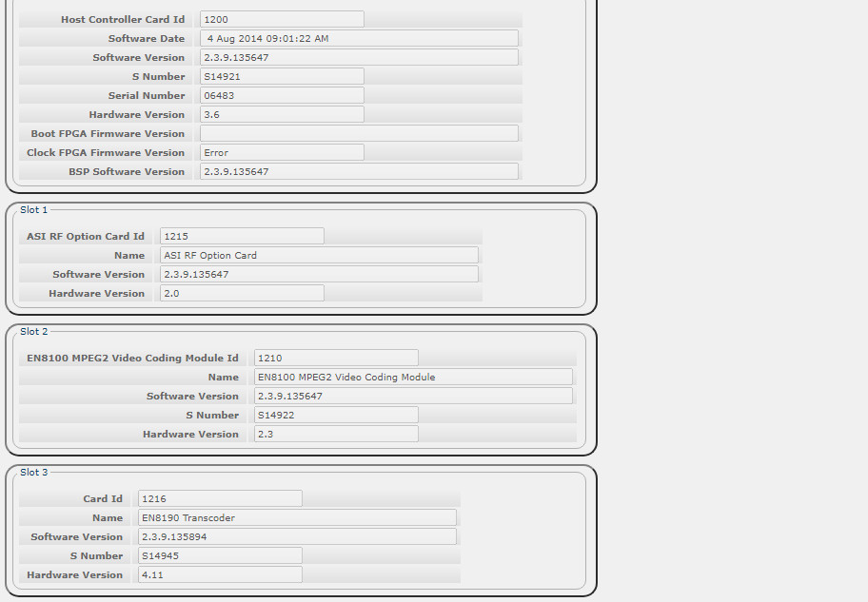Screen dimensions: 868x602
Task: Click the empty Boot FPGA Firmware Version field
Action: [359, 133]
